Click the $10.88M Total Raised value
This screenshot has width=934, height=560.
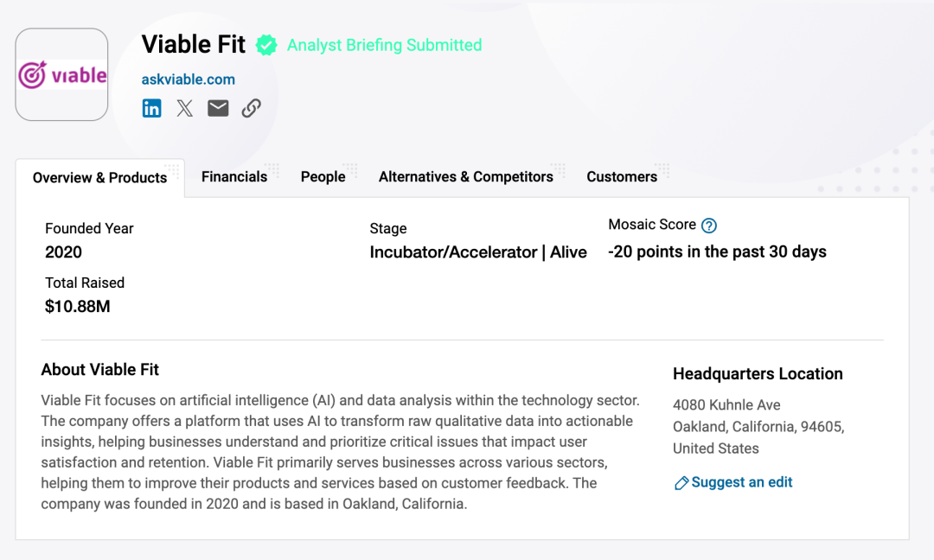(78, 307)
